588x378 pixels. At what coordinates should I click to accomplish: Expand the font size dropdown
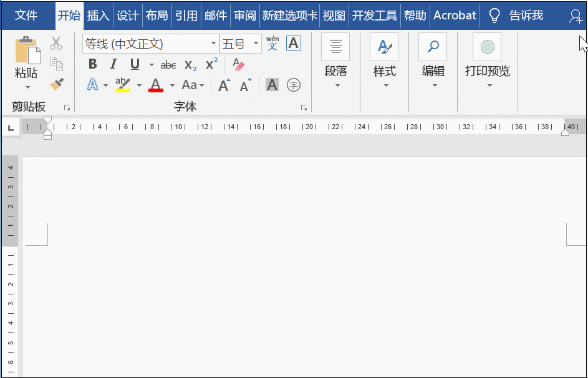click(254, 43)
